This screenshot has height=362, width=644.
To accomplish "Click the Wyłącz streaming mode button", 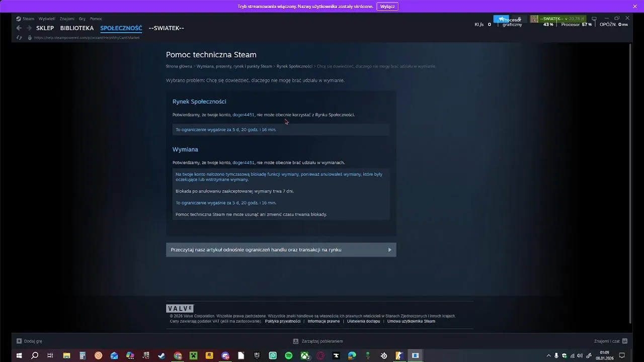I will tap(387, 7).
